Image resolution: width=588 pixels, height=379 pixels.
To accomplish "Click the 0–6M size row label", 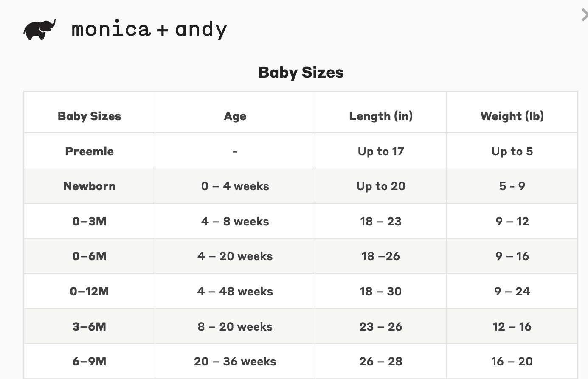I will tap(90, 256).
